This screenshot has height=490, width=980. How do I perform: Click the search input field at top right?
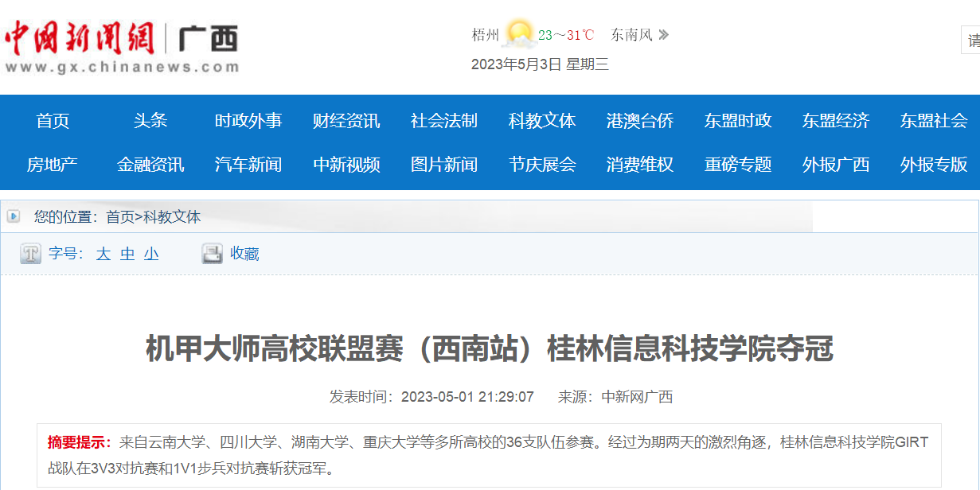click(971, 40)
